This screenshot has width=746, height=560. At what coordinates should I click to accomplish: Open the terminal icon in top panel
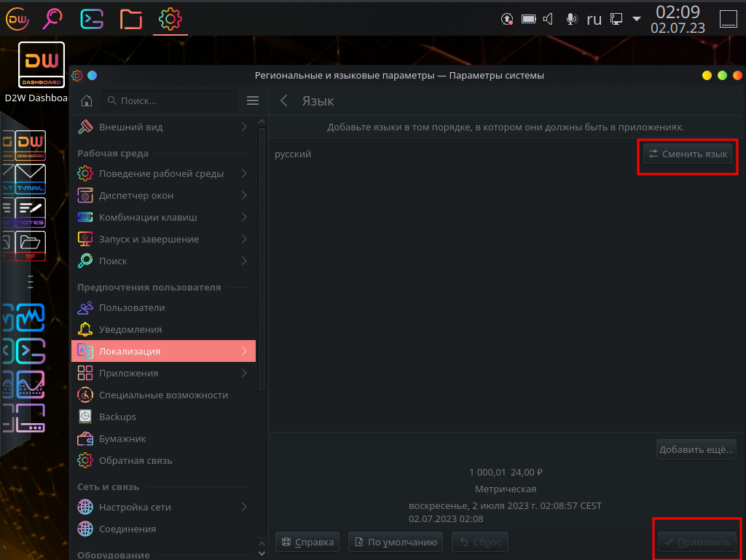point(92,18)
